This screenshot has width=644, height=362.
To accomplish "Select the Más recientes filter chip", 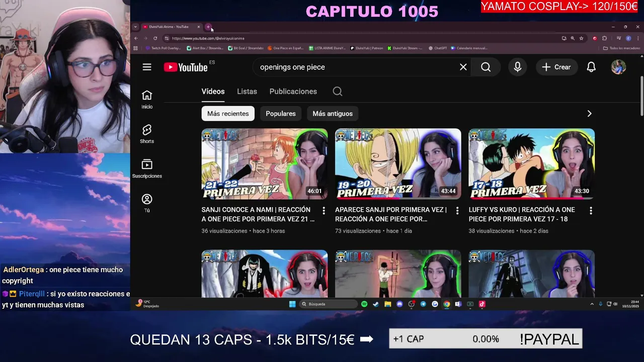I will click(x=228, y=114).
